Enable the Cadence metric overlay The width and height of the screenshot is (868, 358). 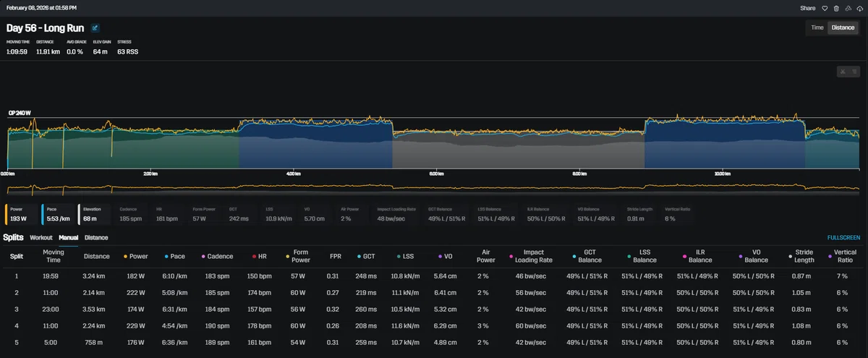click(132, 214)
